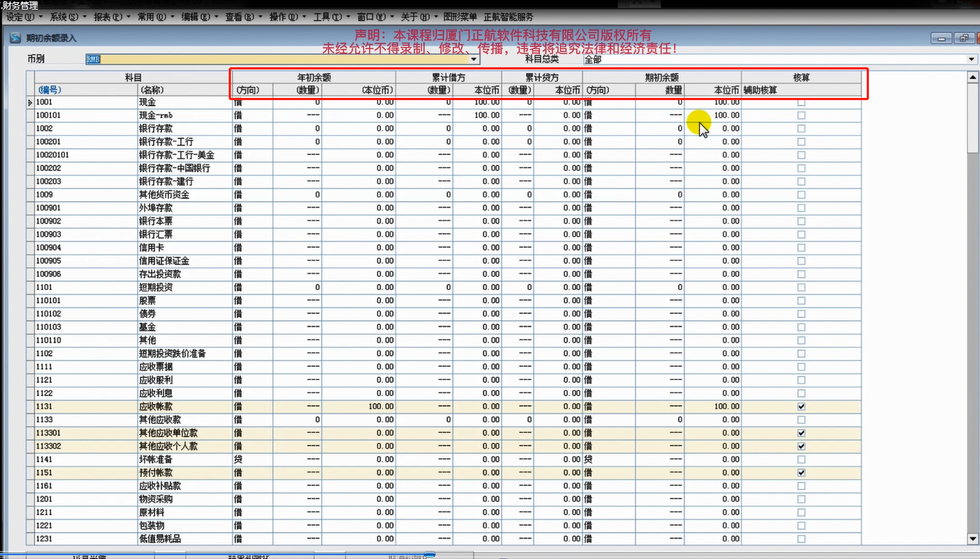
Task: Select the 基金 name cell
Action: [x=185, y=327]
